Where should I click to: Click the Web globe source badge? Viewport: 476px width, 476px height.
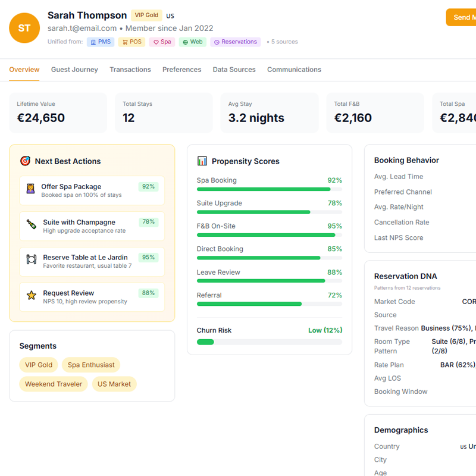(192, 42)
